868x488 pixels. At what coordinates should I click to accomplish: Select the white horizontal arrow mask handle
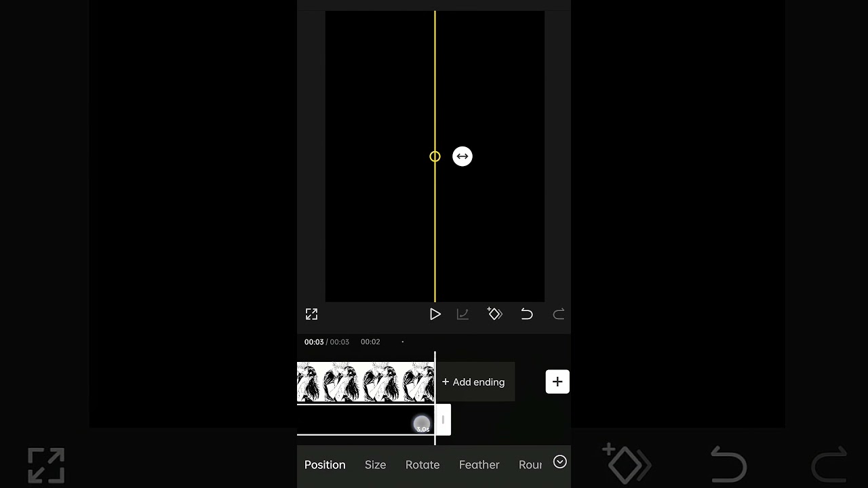[462, 157]
